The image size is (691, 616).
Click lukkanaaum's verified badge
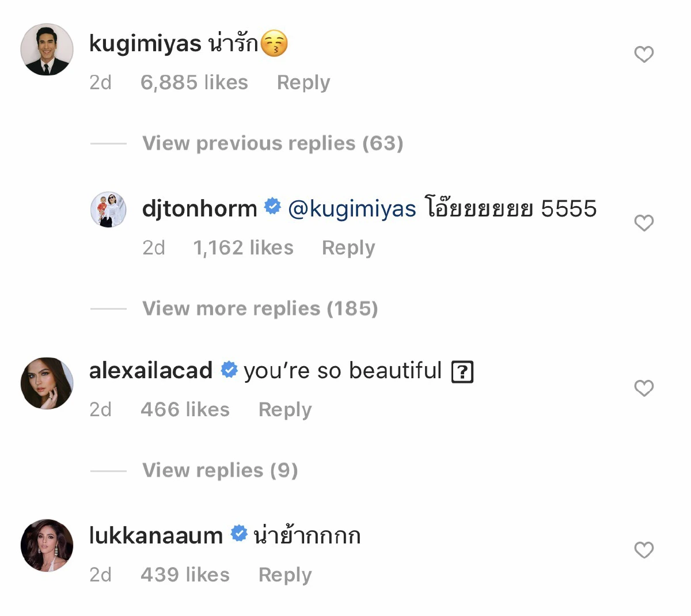[x=238, y=535]
